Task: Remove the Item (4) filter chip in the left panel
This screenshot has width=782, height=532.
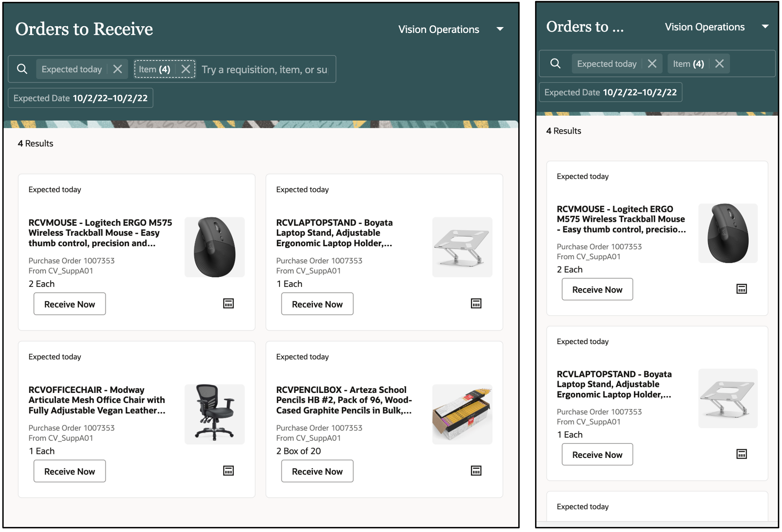Action: coord(186,69)
